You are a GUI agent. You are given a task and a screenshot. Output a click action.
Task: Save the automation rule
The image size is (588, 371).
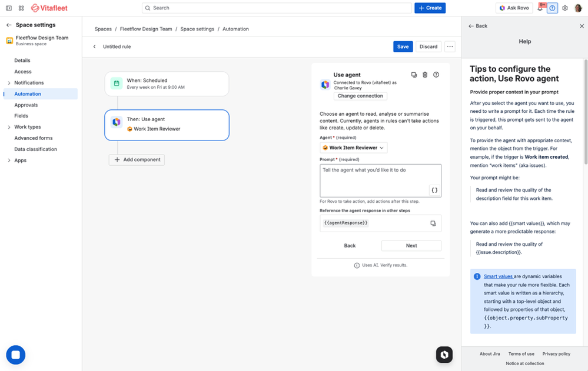coord(403,46)
